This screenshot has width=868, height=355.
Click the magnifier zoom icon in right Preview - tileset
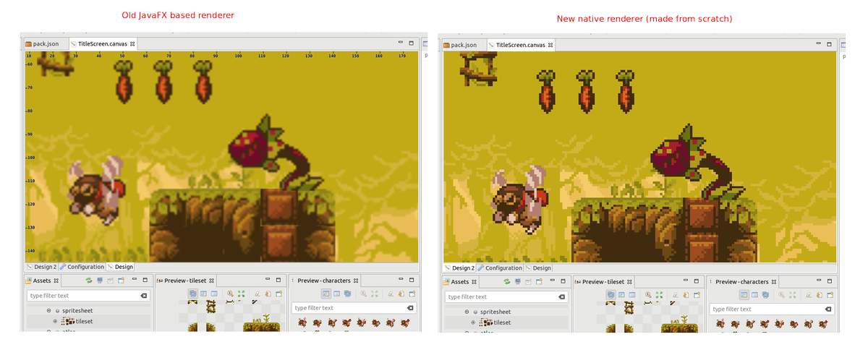[x=648, y=295]
